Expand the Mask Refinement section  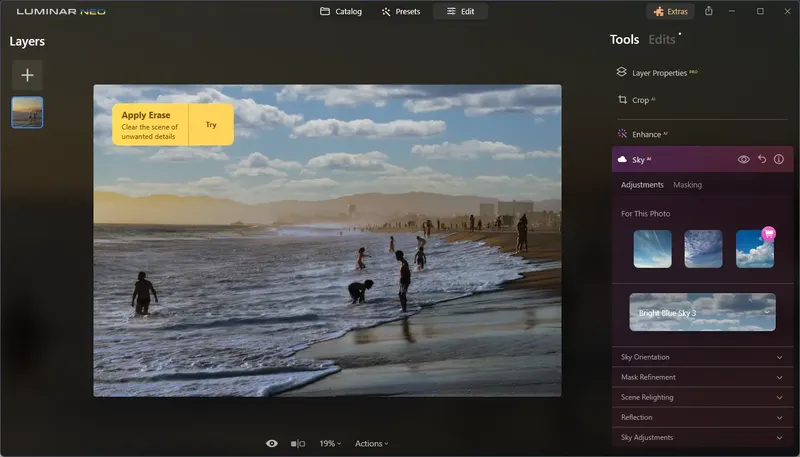[x=703, y=377]
